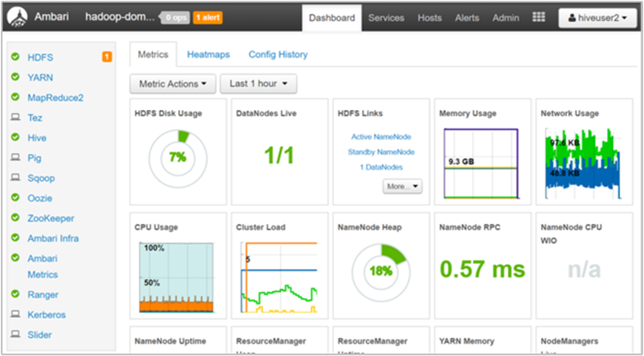The height and width of the screenshot is (356, 644).
Task: Open the 1 DataNodes link
Action: pos(381,167)
